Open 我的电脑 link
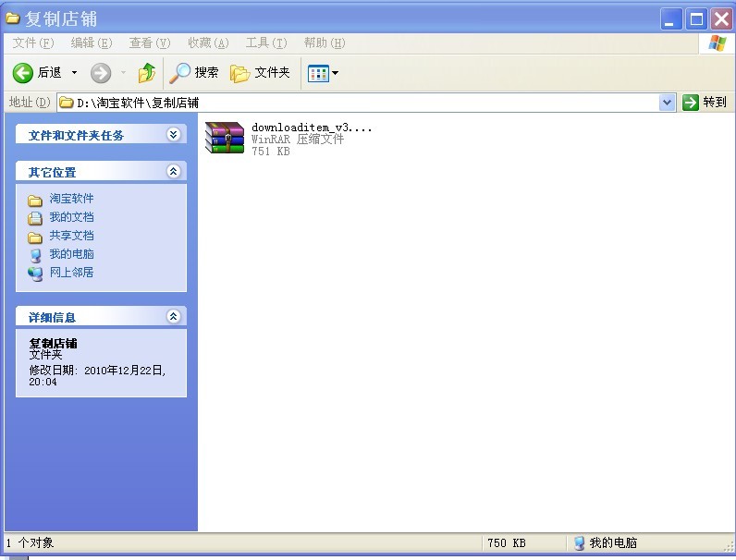736x560 pixels. (71, 254)
